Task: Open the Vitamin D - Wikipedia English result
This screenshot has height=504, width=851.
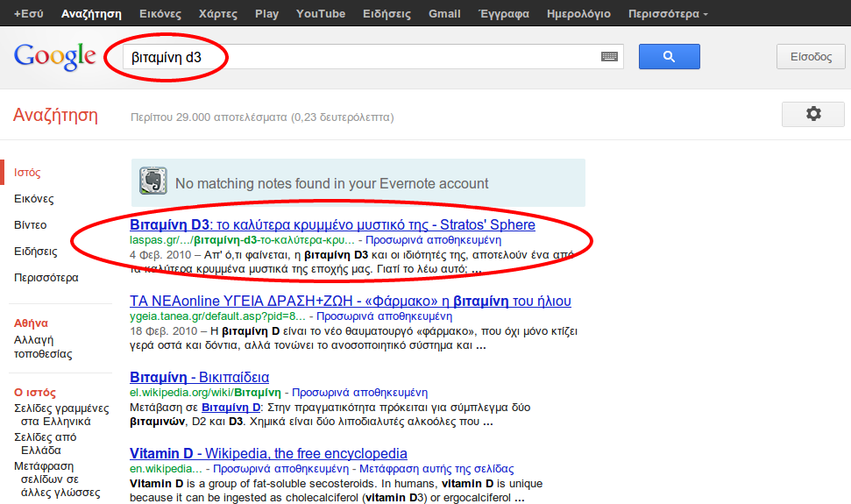Action: coord(268,453)
